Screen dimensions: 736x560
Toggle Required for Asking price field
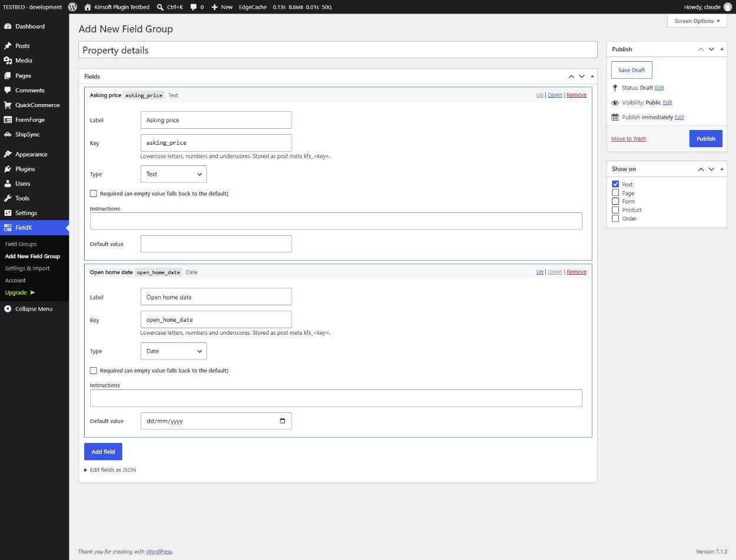tap(93, 194)
